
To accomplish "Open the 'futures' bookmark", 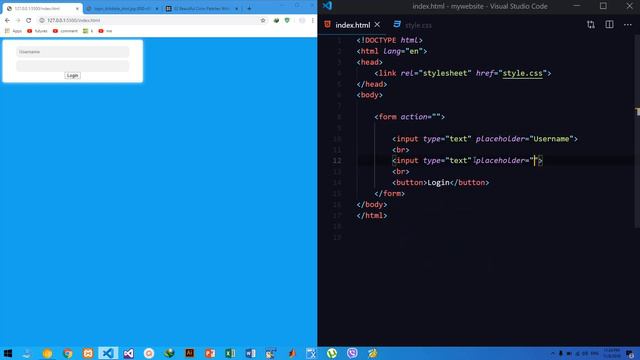I will pos(37,31).
